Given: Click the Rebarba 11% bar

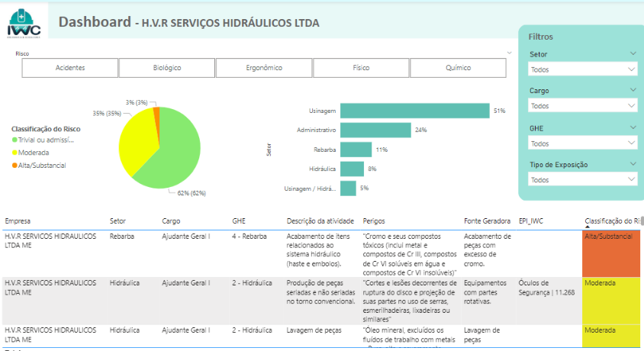Looking at the screenshot, I should pos(356,150).
